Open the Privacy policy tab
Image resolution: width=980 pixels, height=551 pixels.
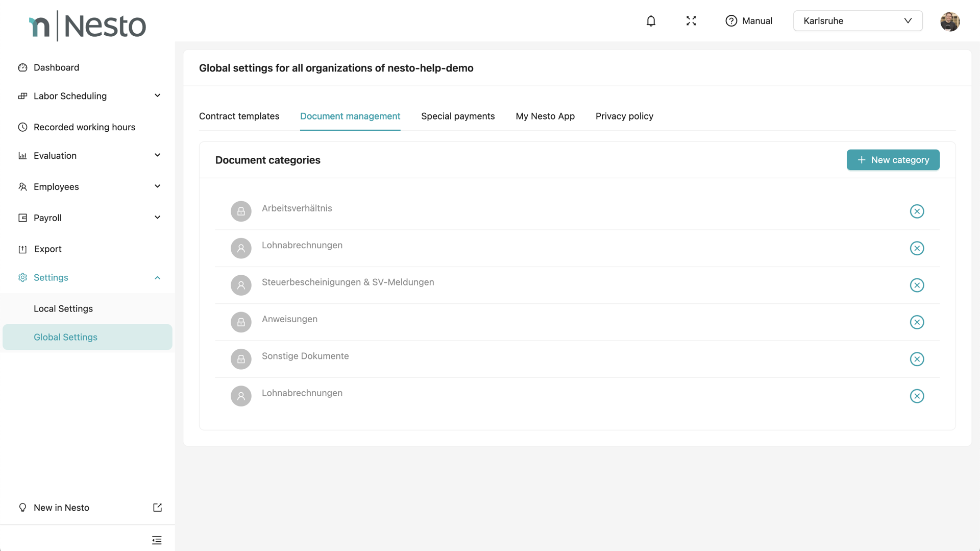coord(624,116)
